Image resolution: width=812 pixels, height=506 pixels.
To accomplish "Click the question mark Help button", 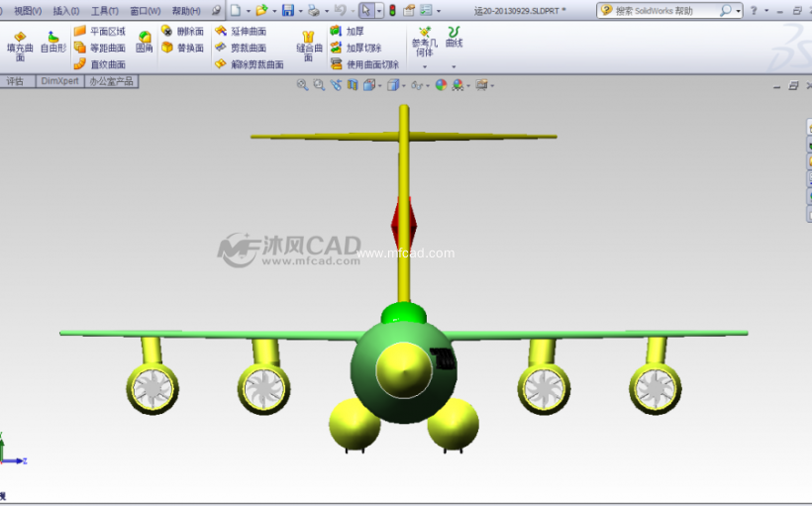I will pos(754,10).
